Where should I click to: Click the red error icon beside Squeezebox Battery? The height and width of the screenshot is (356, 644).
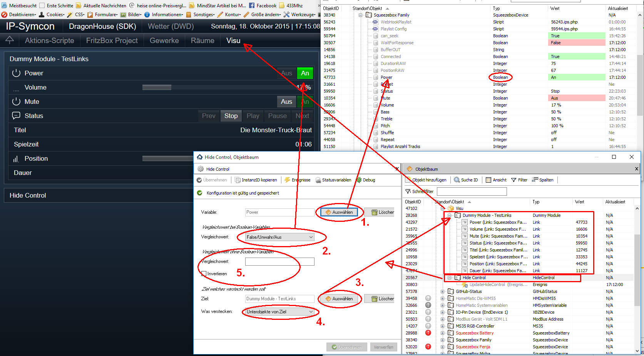pyautogui.click(x=428, y=333)
